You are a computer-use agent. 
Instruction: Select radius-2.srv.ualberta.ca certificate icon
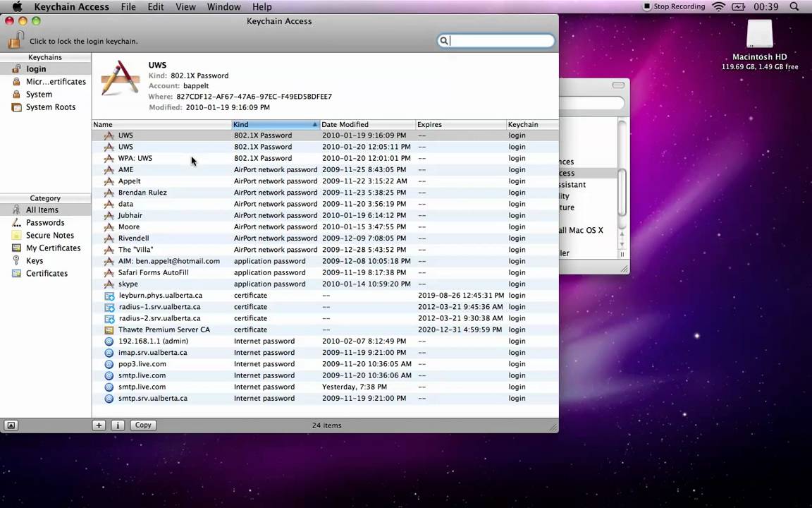tap(109, 318)
